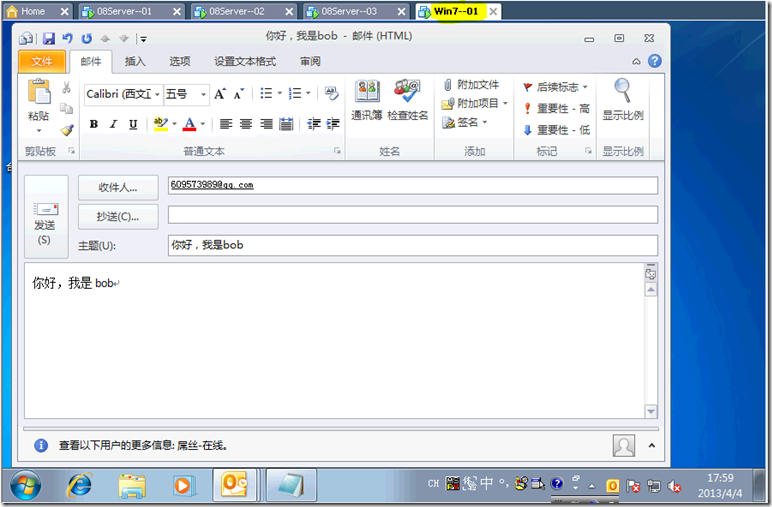Open the font size 五号 dropdown
Screen dimensions: 772x507
pos(203,94)
